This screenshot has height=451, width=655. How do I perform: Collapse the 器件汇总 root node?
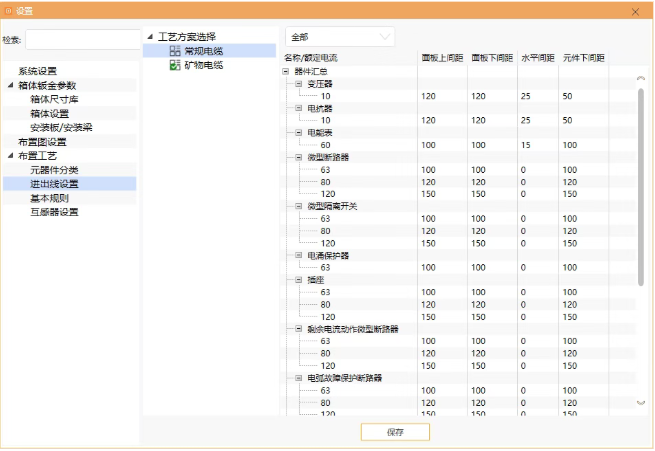click(286, 71)
